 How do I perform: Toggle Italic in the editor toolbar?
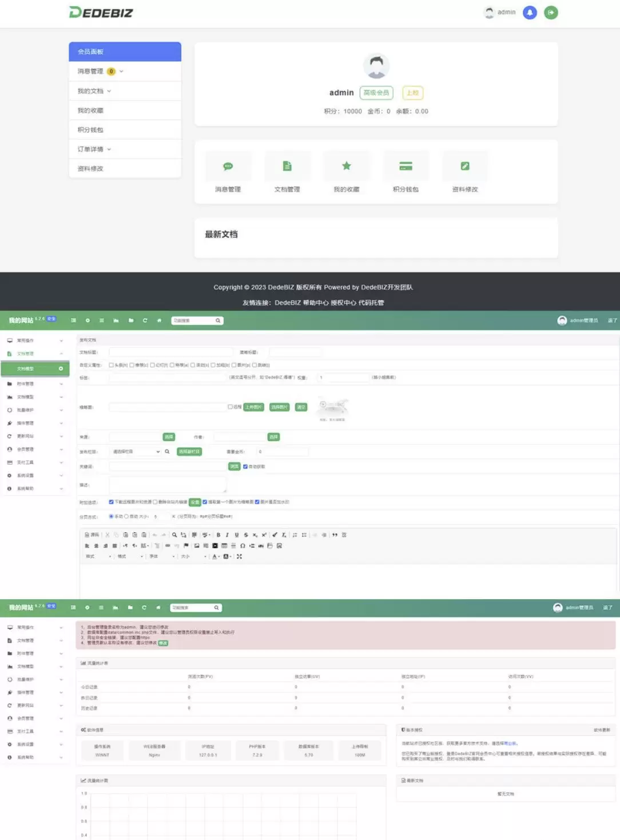point(227,535)
